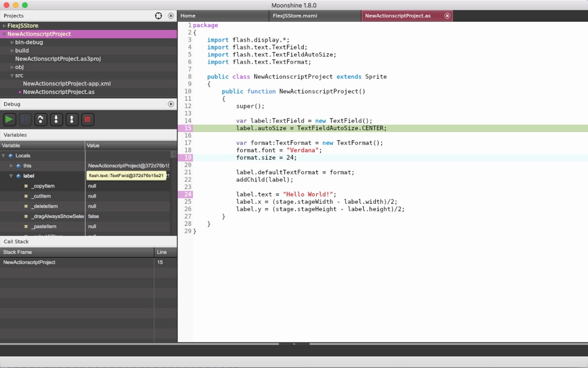Viewport: 588px width, 368px height.
Task: Select the _pasteItem variable name
Action: [x=43, y=226]
